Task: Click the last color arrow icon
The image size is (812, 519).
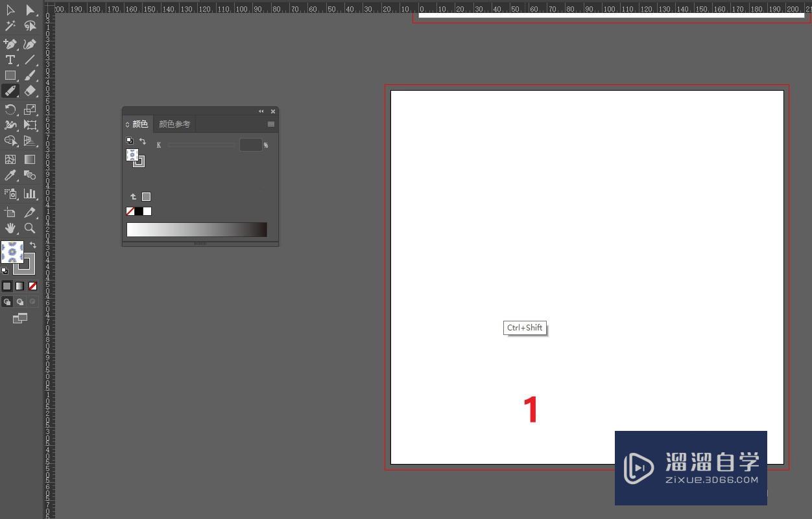Action: [134, 197]
